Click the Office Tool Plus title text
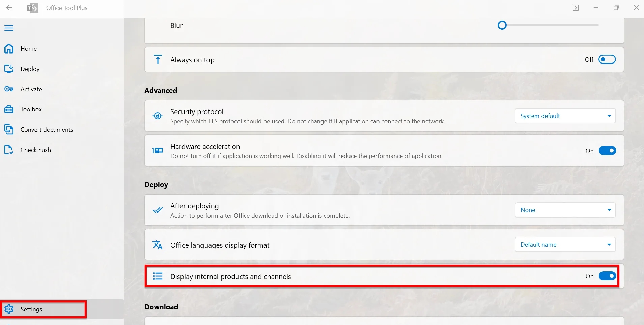 67,8
